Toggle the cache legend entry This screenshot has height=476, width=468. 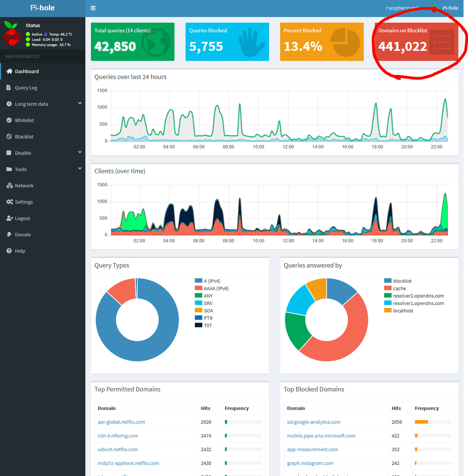(395, 288)
